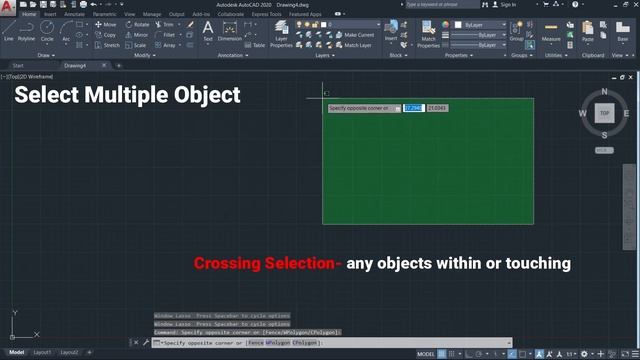
Task: Click the Erase pencil icon
Action: click(190, 24)
